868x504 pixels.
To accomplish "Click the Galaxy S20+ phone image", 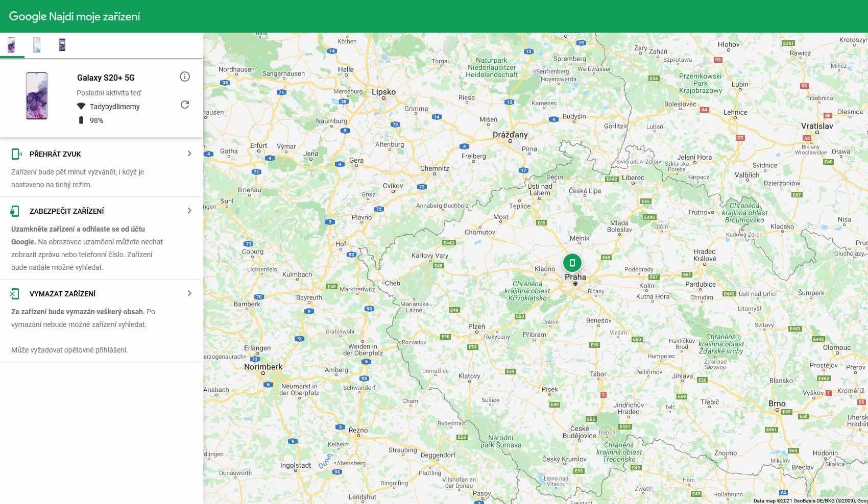I will [x=37, y=96].
